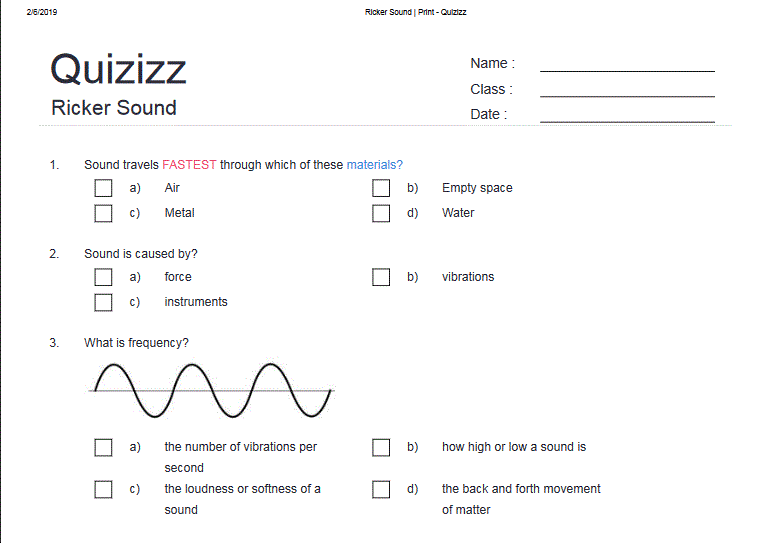The image size is (770, 543).
Task: Select the vibrations answer checkbox
Action: pos(381,277)
